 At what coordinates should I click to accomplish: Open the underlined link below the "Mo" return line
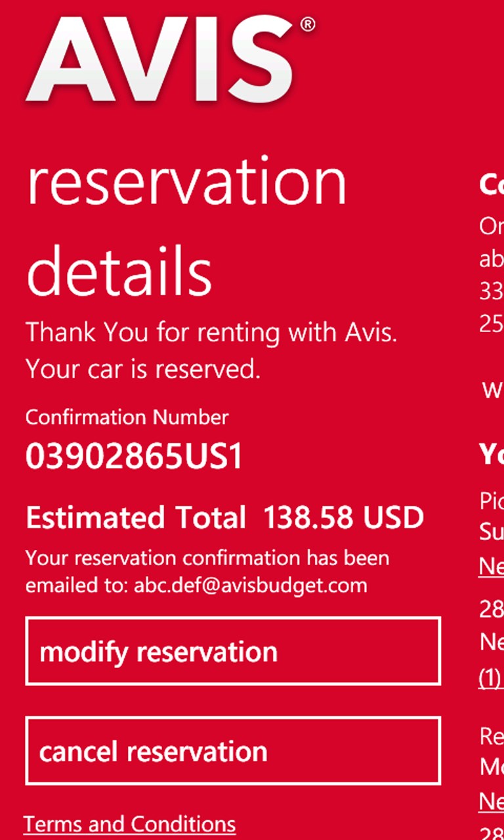[x=492, y=801]
